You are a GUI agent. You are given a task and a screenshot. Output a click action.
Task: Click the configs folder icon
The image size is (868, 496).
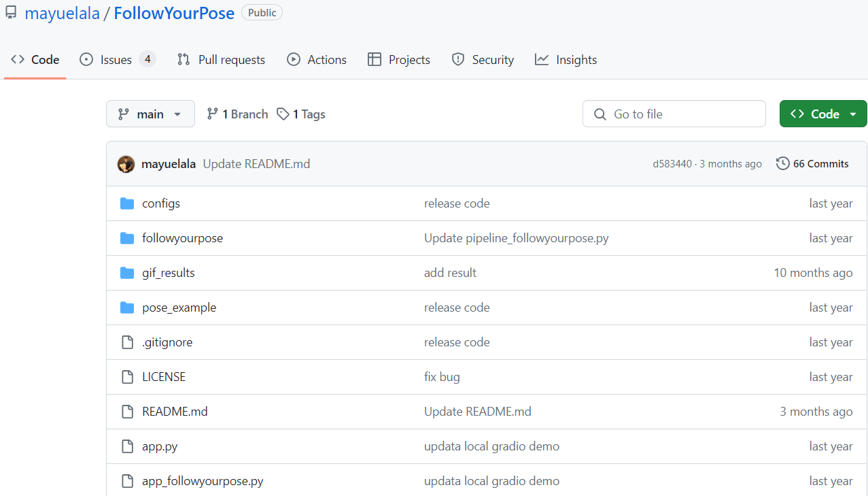(x=127, y=203)
